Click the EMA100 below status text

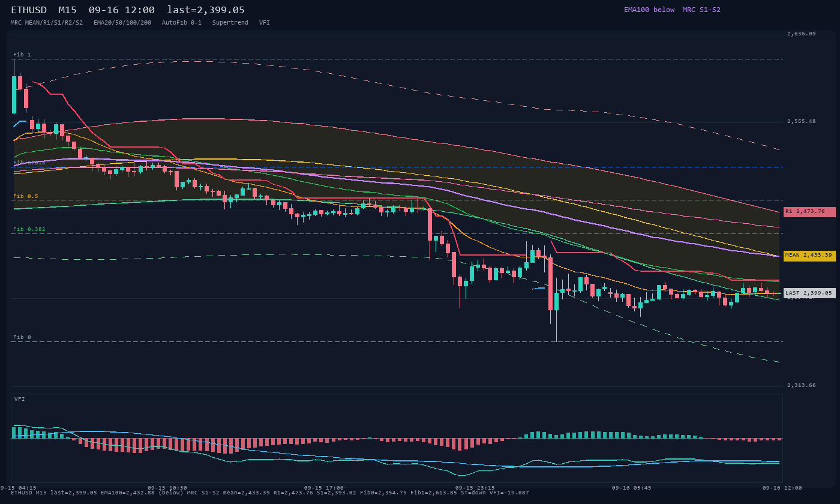[x=649, y=10]
